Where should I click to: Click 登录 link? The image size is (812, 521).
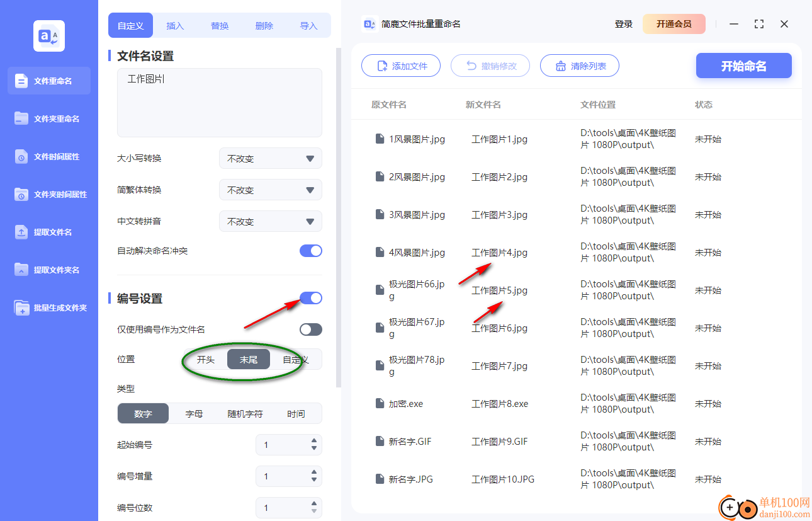pos(624,24)
